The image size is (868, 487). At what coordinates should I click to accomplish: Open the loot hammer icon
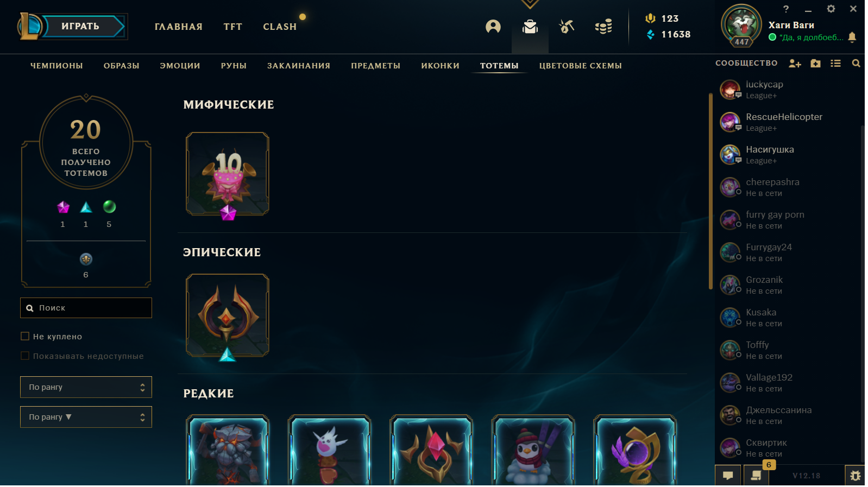point(567,27)
